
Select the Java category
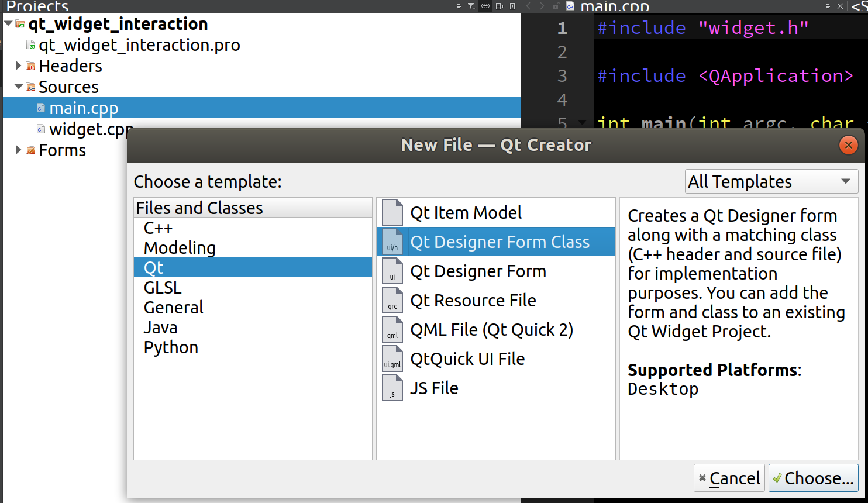tap(253, 327)
